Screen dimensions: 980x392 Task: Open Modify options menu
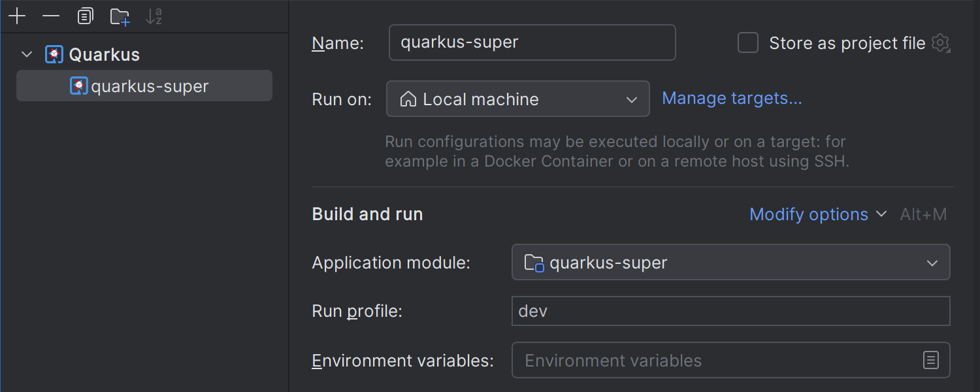(818, 214)
